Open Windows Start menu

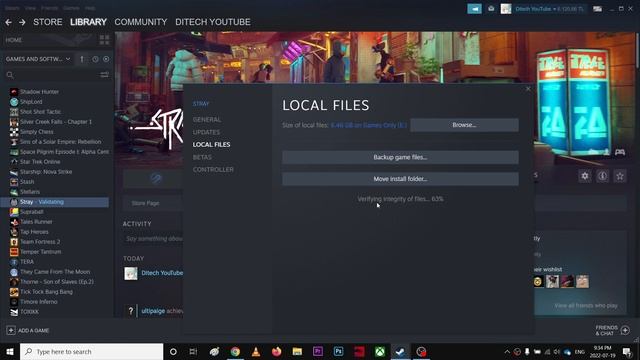click(10, 351)
